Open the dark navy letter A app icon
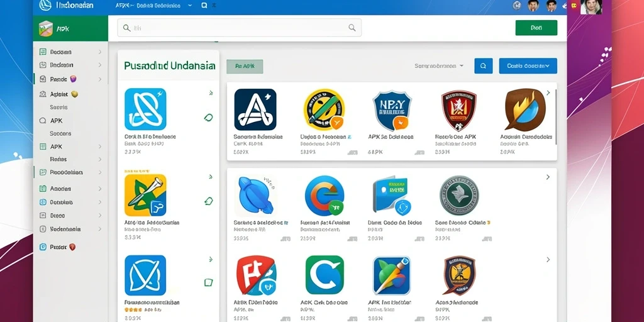The height and width of the screenshot is (322, 644). 255,109
